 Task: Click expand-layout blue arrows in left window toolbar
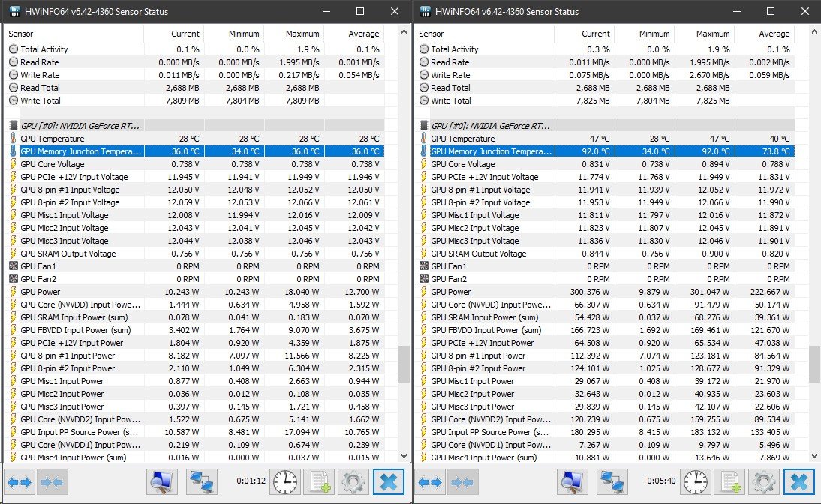[20, 481]
